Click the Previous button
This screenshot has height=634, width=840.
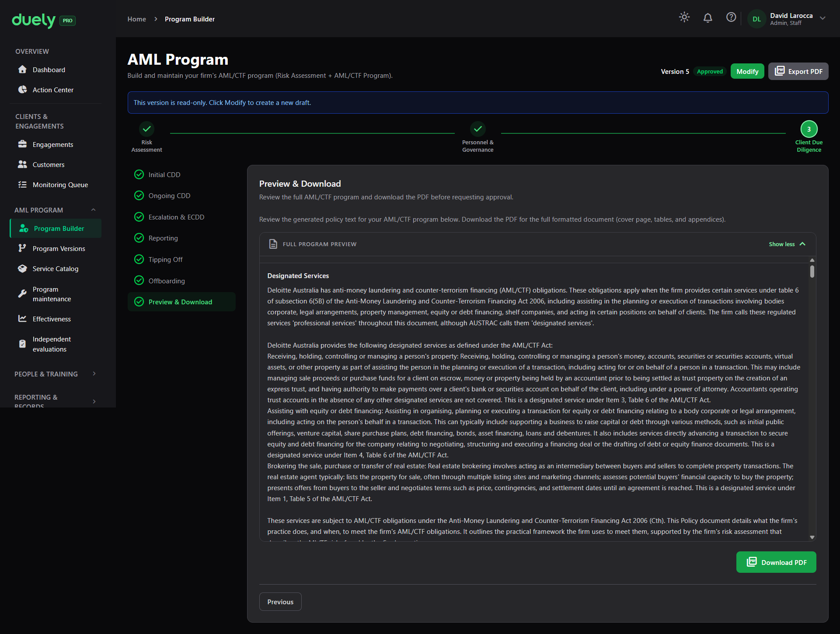click(x=280, y=602)
